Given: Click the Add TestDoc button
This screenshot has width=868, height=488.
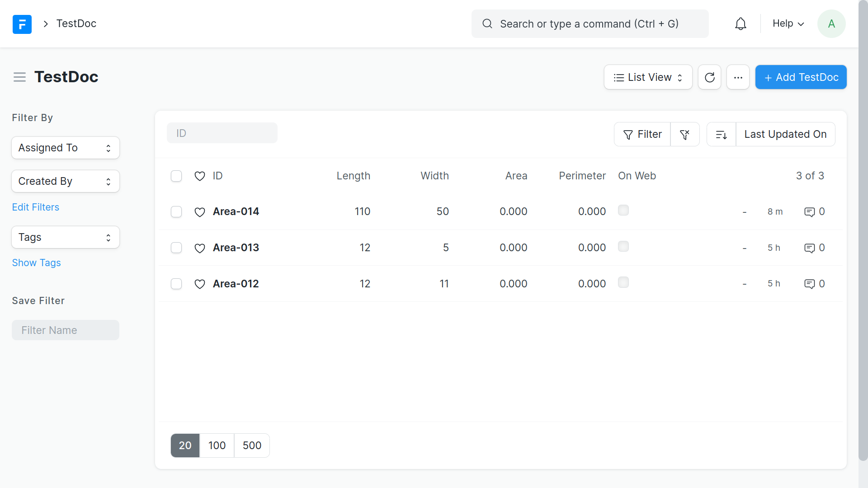Looking at the screenshot, I should (801, 77).
